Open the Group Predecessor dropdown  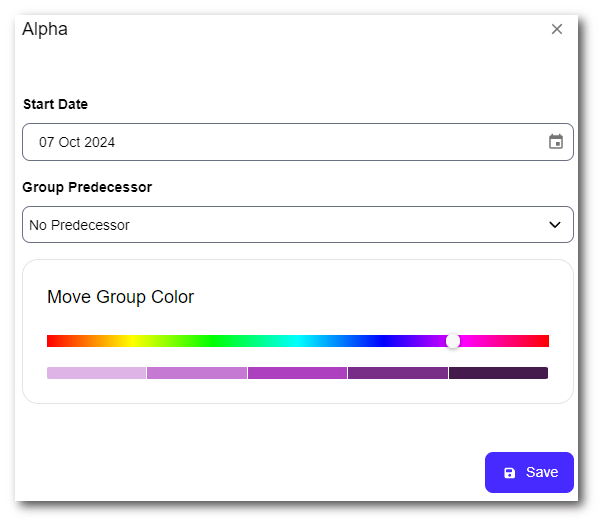pos(297,225)
